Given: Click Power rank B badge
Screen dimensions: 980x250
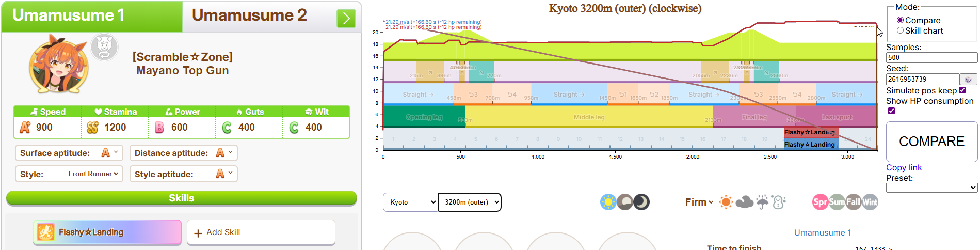Looking at the screenshot, I should (159, 127).
